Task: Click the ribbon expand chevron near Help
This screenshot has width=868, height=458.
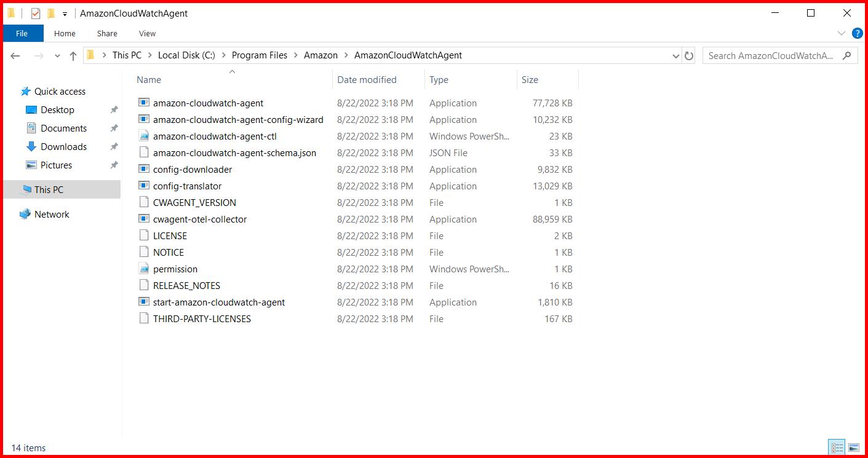Action: pyautogui.click(x=842, y=33)
